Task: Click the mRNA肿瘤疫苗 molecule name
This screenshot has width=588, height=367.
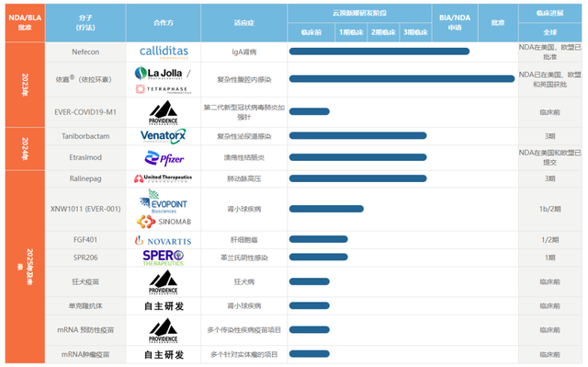Action: pyautogui.click(x=85, y=355)
